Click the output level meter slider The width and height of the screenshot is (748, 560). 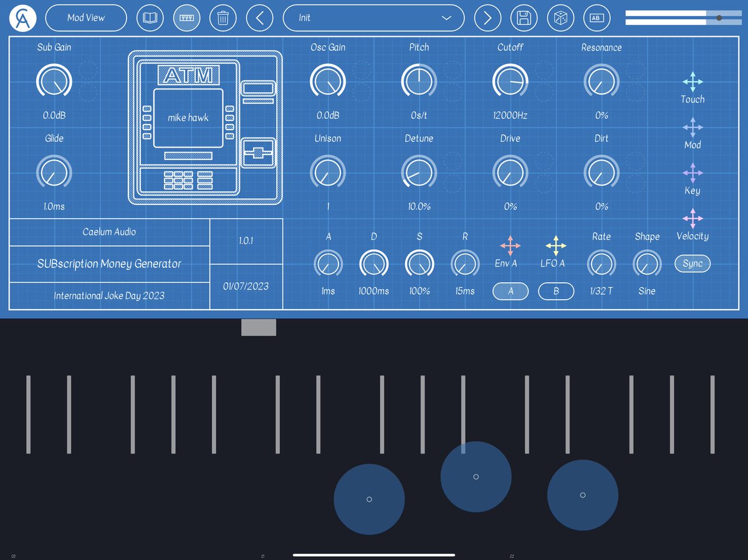click(x=683, y=18)
